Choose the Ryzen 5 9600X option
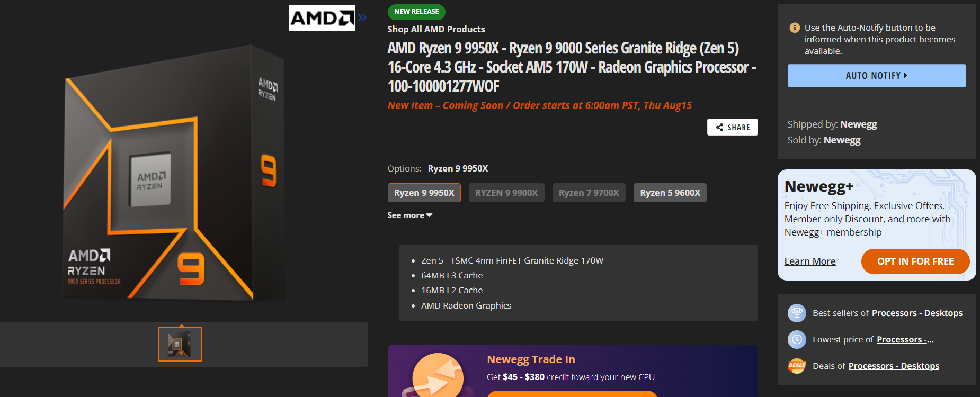The width and height of the screenshot is (980, 397). tap(670, 193)
